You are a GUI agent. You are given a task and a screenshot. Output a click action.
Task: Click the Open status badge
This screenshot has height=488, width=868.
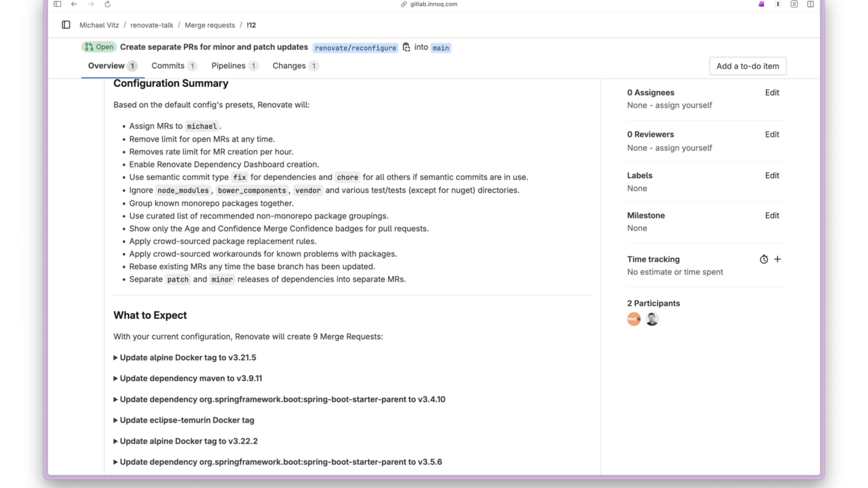point(99,47)
